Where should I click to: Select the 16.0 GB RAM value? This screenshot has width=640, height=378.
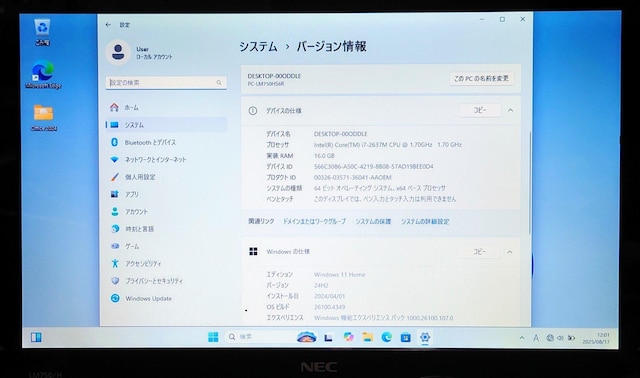pos(324,156)
